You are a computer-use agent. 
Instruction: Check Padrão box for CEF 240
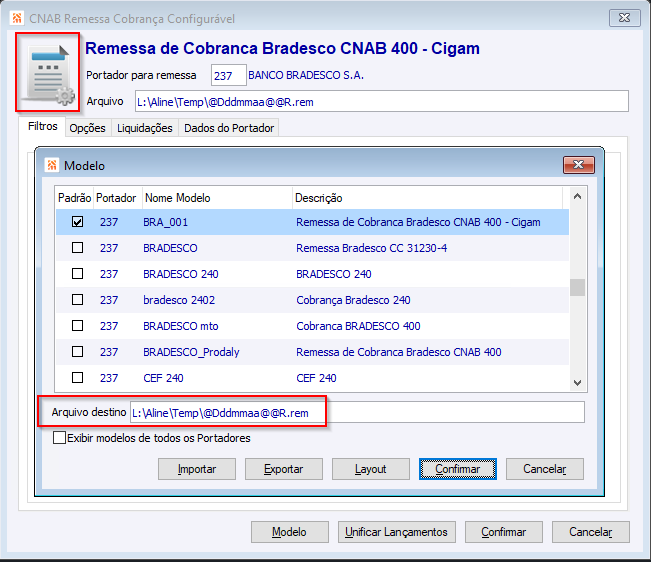(78, 378)
